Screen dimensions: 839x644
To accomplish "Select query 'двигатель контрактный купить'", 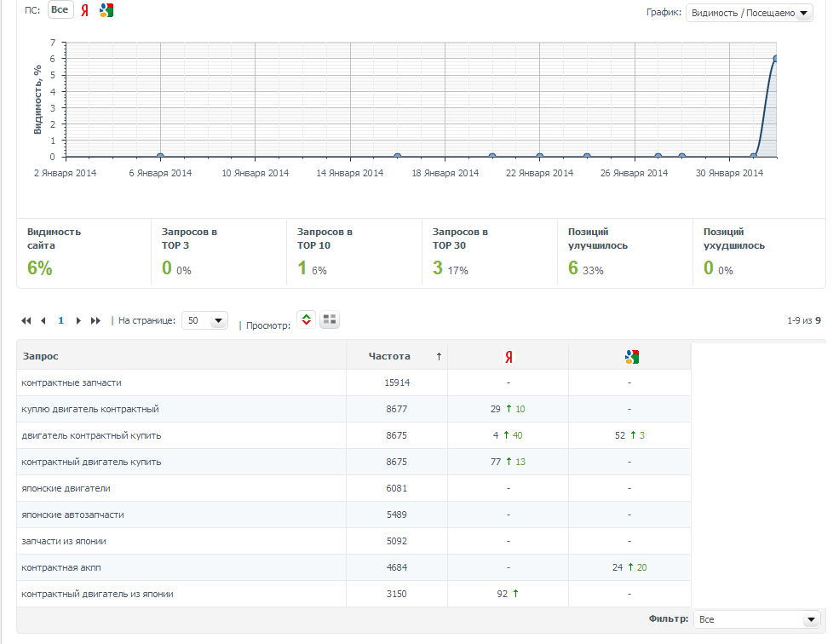I will pos(91,435).
